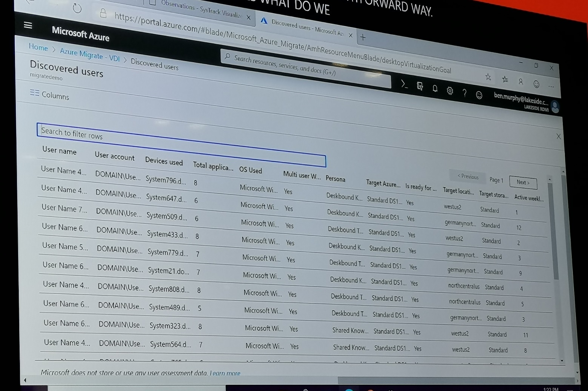The image size is (588, 391).
Task: Click the Microsoft Azure logo text
Action: point(80,34)
